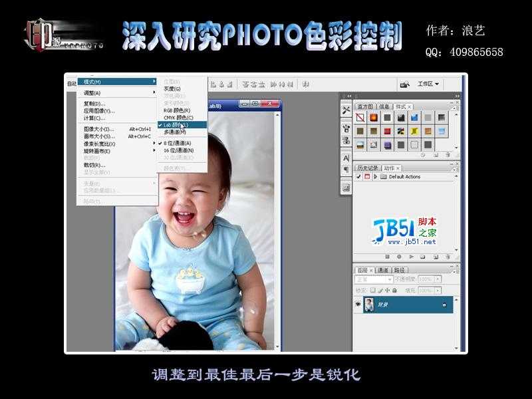Switch to the 历史记录 tab
The image size is (532, 399).
point(368,168)
